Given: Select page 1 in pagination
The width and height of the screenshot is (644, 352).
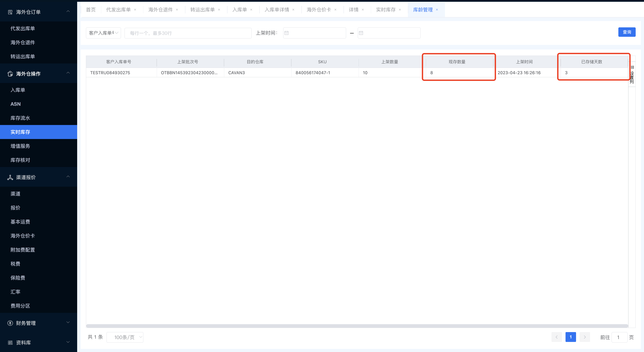Looking at the screenshot, I should tap(571, 337).
